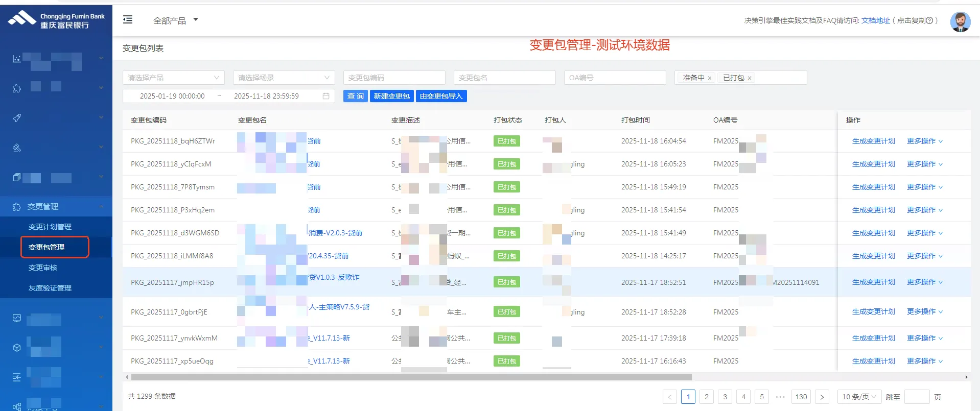Click the 变更管理 sidebar menu icon
980x411 pixels.
tap(16, 207)
